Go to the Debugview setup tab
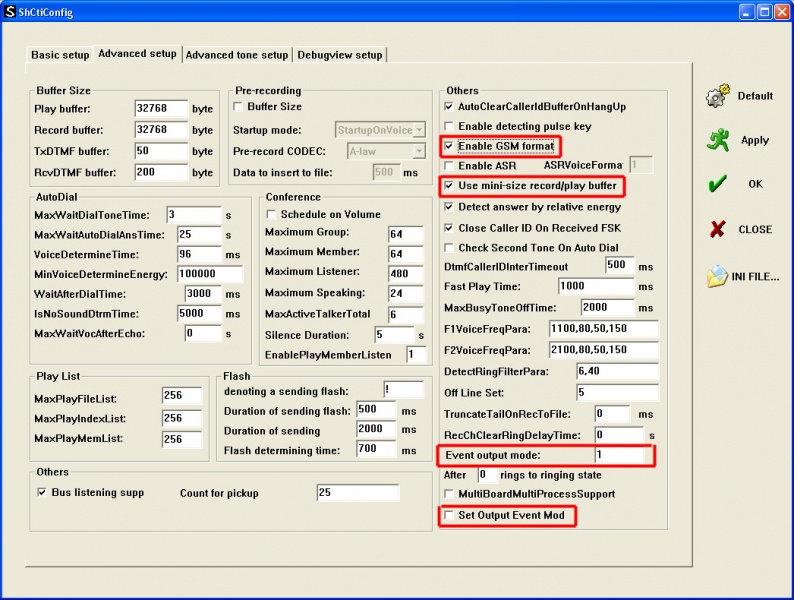Viewport: 794px width, 600px height. coord(339,55)
